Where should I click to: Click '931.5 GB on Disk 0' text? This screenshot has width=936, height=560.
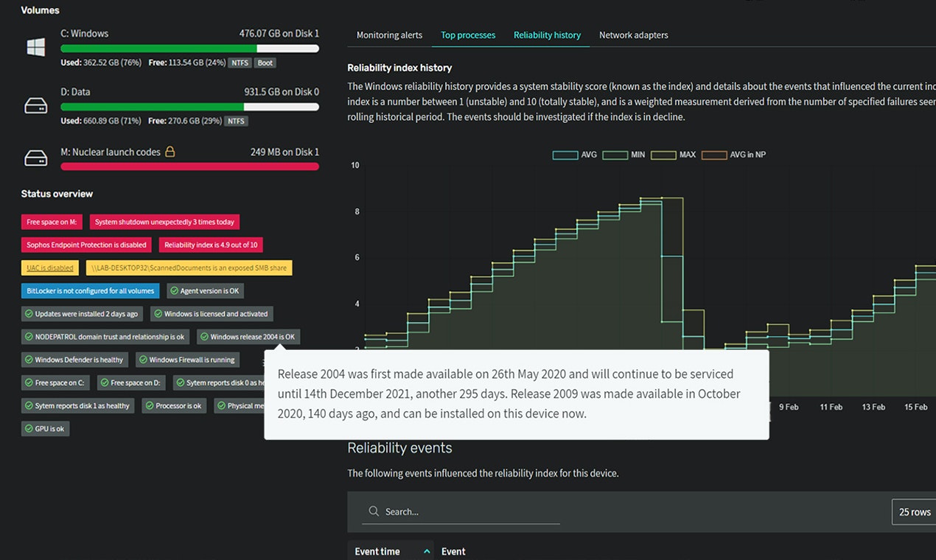[282, 92]
